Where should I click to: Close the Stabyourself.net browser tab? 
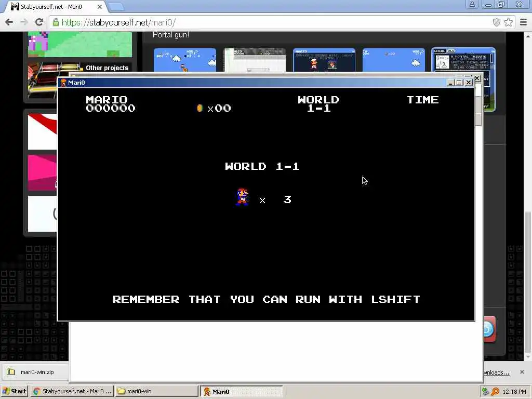99,6
